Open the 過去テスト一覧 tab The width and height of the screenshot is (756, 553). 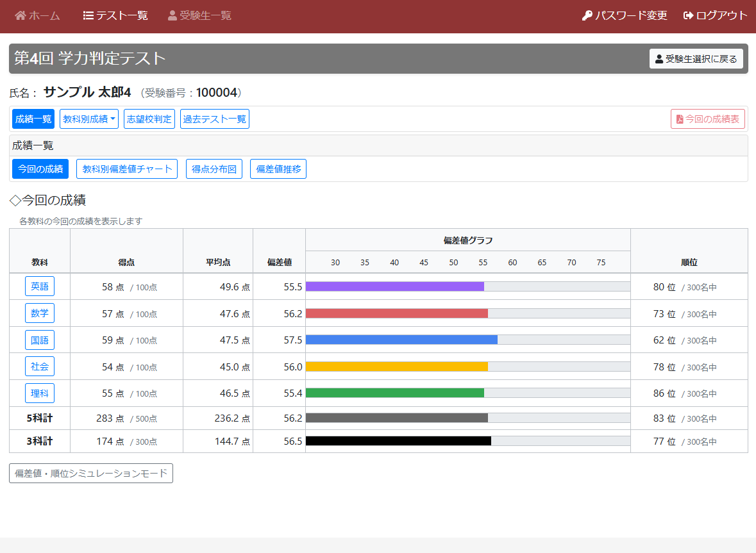(x=215, y=119)
